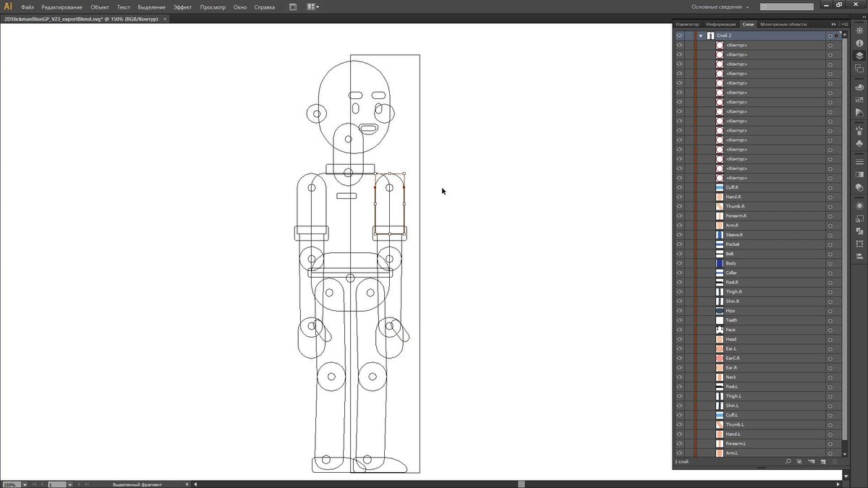Open the Основные сведения workspace dropdown
This screenshot has height=488, width=868.
point(720,7)
